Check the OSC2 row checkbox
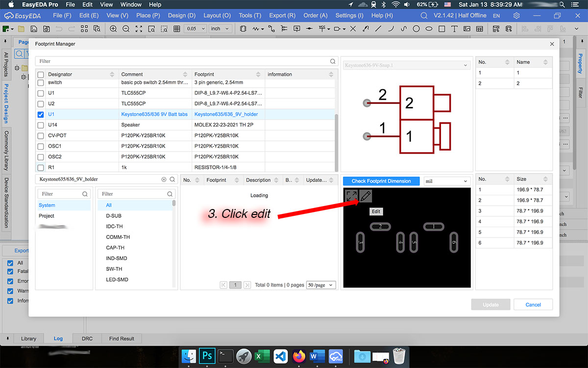588x368 pixels. [41, 157]
